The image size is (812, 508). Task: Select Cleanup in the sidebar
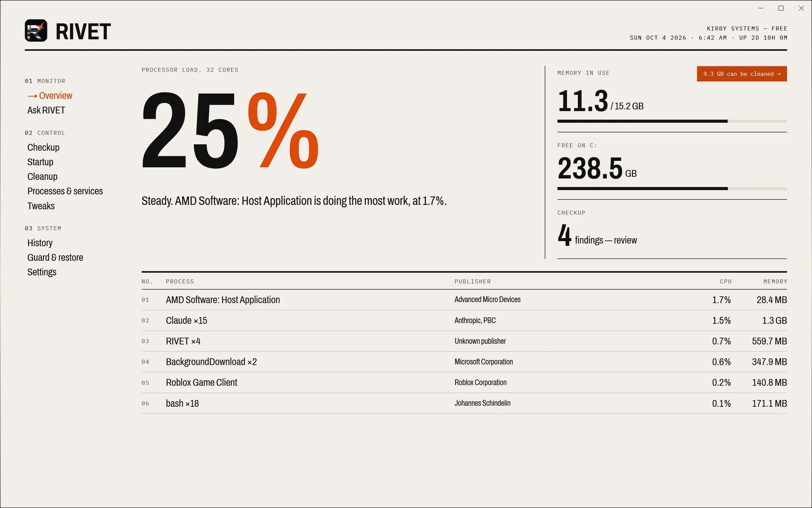click(42, 177)
